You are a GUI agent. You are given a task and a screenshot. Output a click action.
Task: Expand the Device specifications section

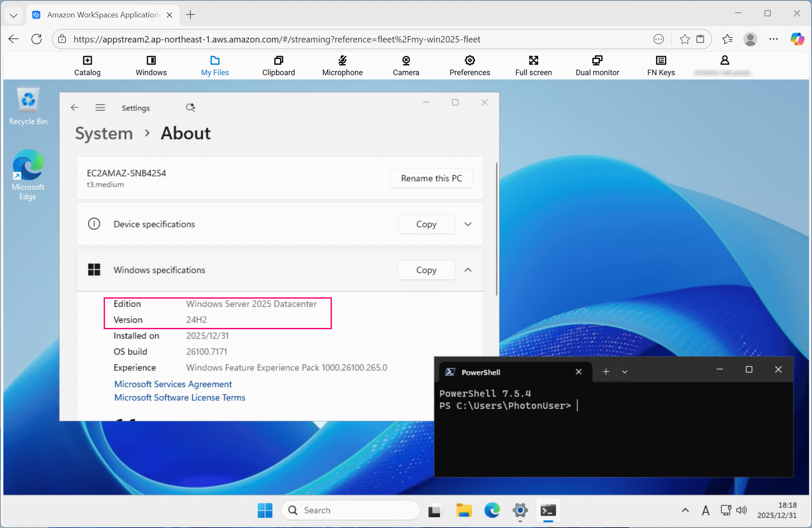click(x=467, y=224)
